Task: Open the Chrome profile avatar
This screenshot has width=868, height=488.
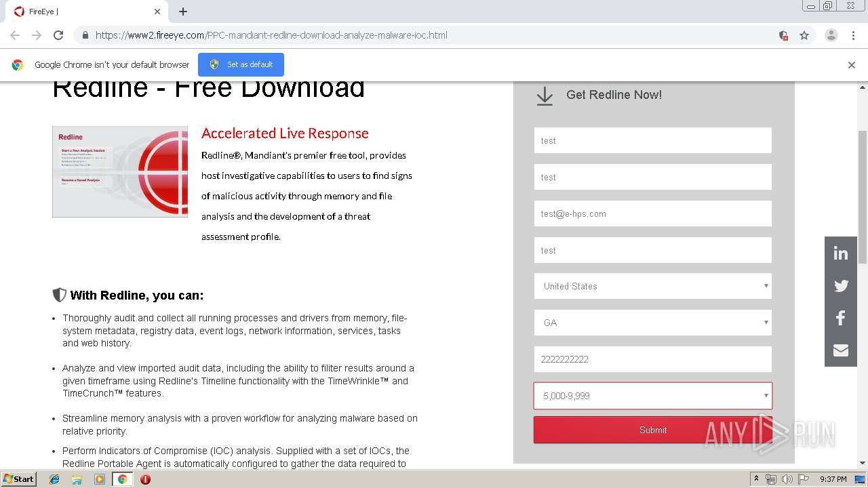Action: coord(831,35)
